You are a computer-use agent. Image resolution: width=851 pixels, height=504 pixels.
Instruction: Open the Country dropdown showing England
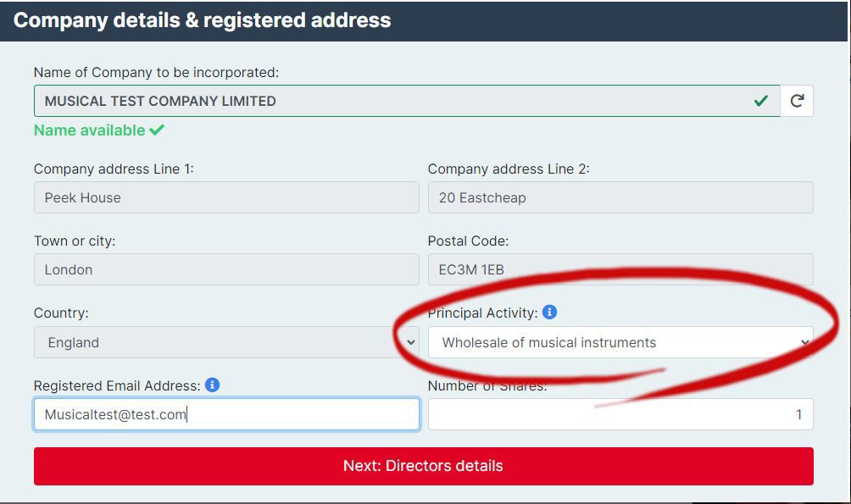(x=225, y=342)
